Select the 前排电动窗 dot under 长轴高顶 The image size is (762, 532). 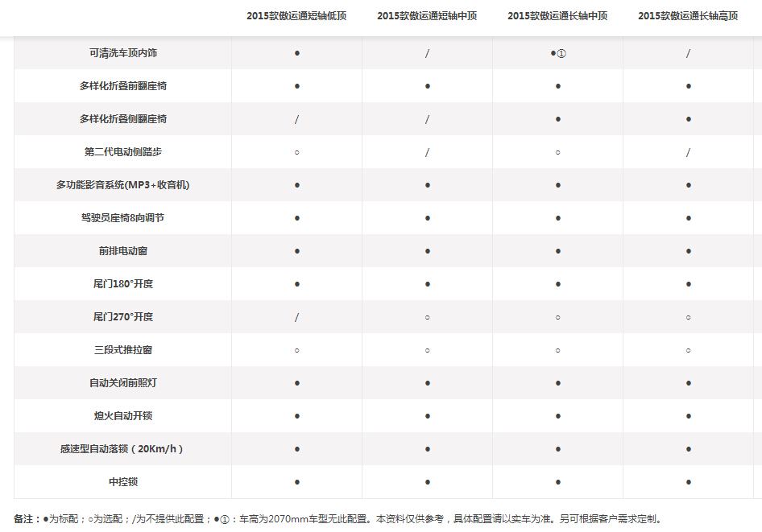click(x=688, y=251)
